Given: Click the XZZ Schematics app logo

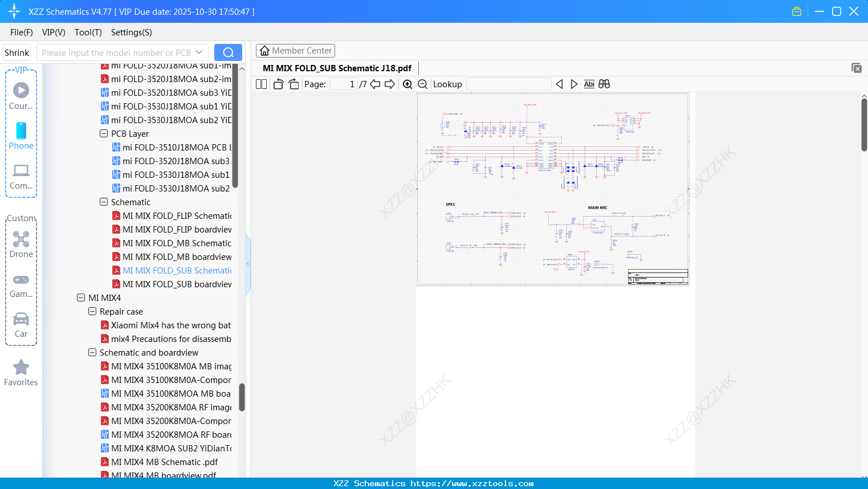Looking at the screenshot, I should (14, 11).
